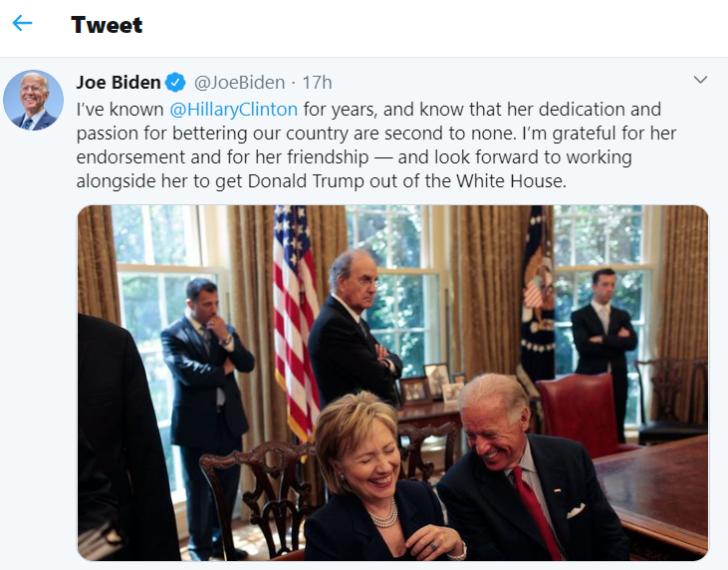The image size is (728, 570).
Task: Expand the tweet options chevron
Action: point(700,81)
